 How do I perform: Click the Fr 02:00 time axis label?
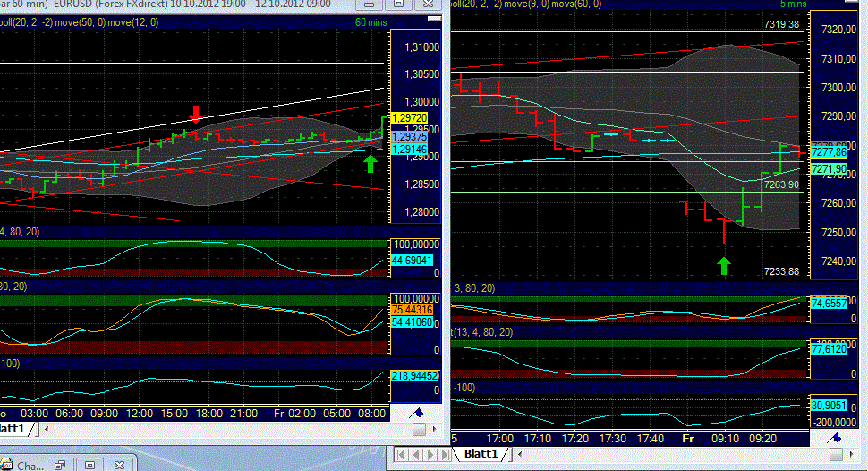coord(294,414)
